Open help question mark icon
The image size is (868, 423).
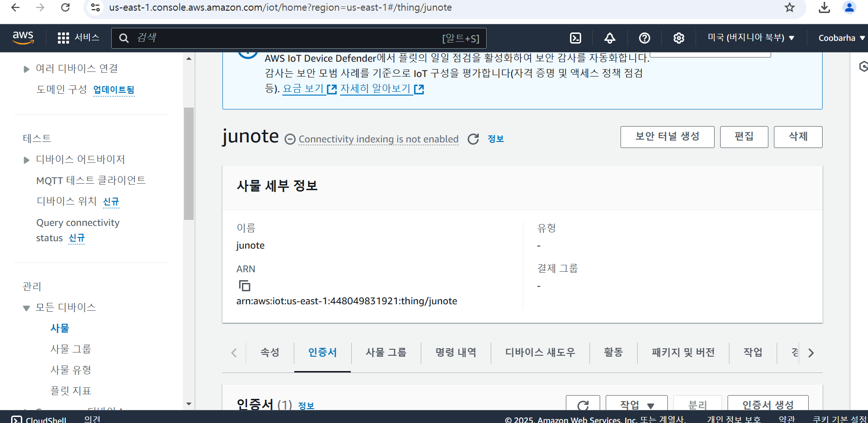pyautogui.click(x=645, y=38)
